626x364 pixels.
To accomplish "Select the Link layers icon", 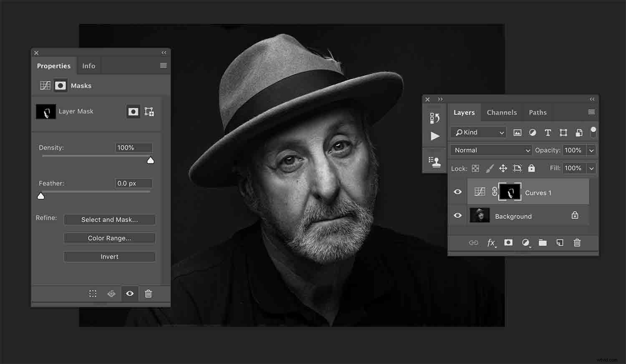I will click(x=474, y=243).
